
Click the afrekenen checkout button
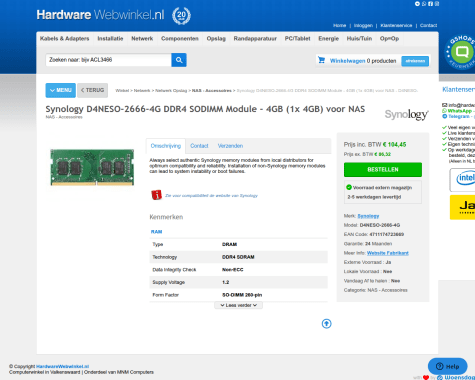[415, 61]
